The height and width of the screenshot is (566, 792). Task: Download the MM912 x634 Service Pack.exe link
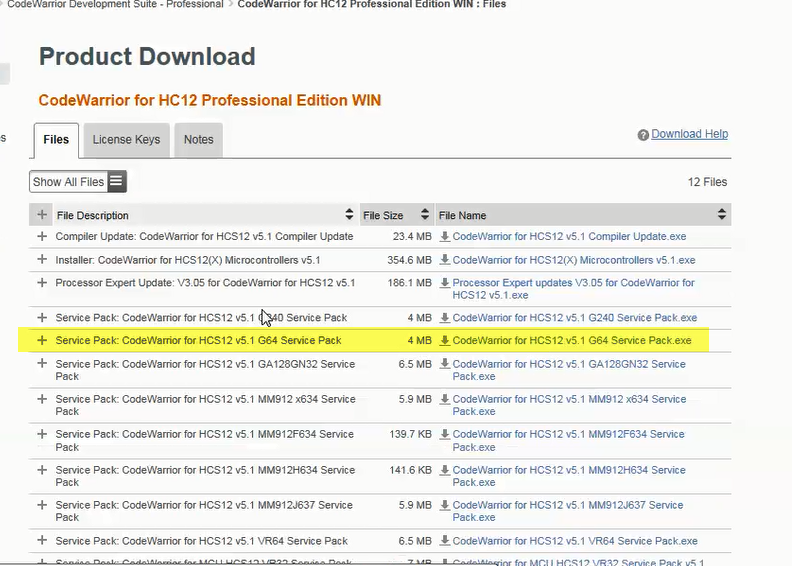click(569, 405)
